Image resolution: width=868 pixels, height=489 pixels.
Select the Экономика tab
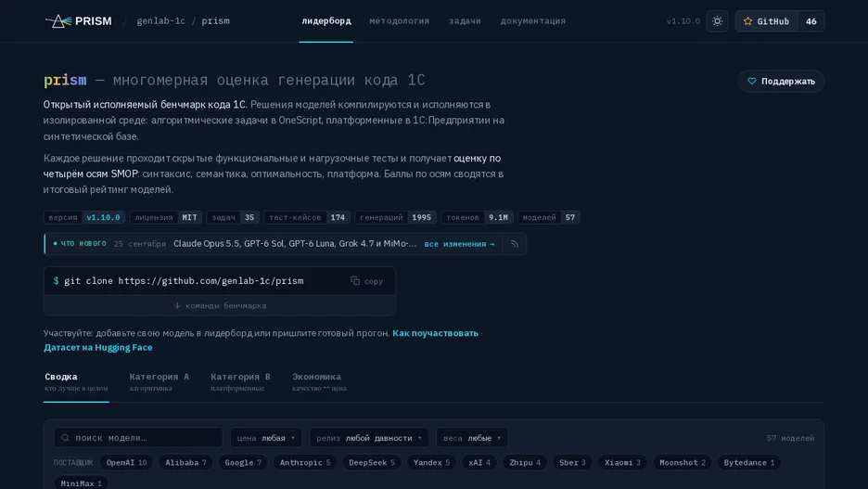coord(319,381)
